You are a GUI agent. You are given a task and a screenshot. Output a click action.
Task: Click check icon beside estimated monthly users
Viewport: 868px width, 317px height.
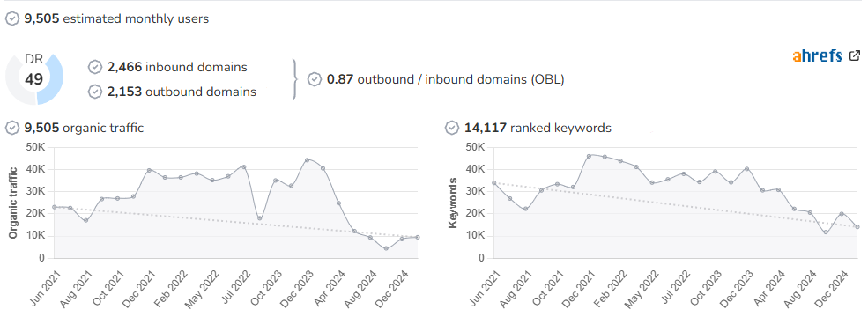point(11,18)
